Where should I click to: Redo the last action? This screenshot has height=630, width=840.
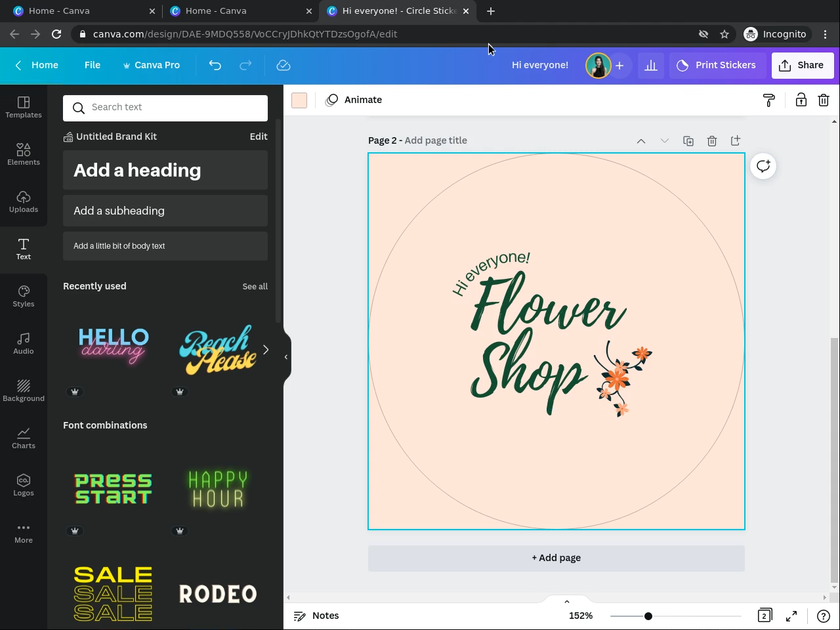[x=245, y=65]
